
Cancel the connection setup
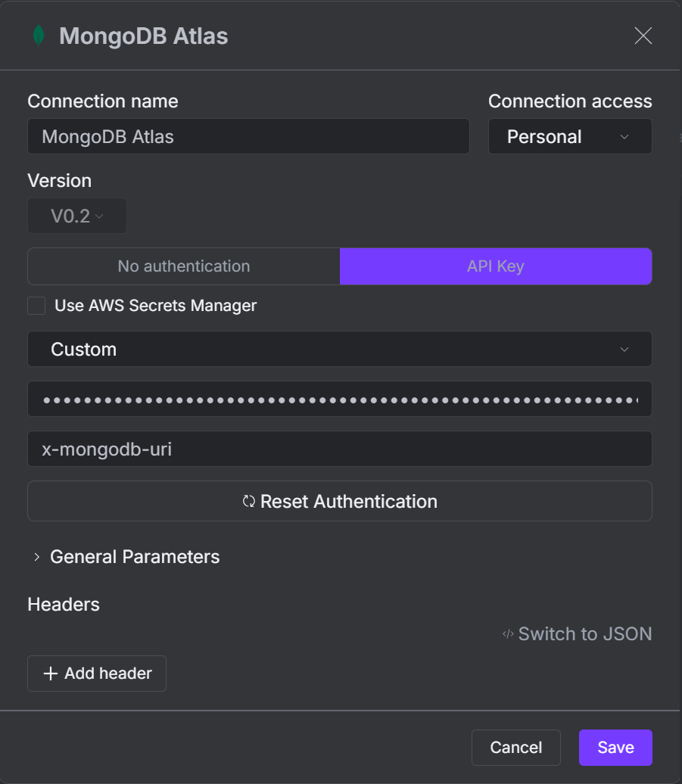[x=515, y=748]
